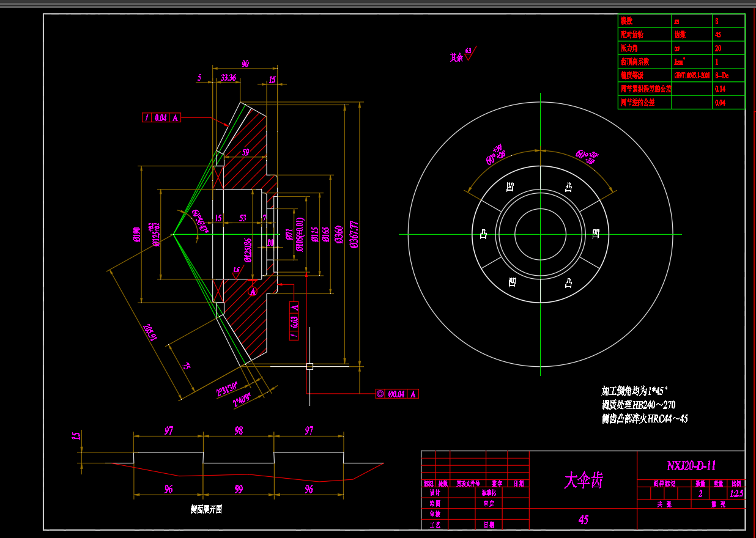Click the Ø367.77 outer diameter dimension

pyautogui.click(x=353, y=235)
